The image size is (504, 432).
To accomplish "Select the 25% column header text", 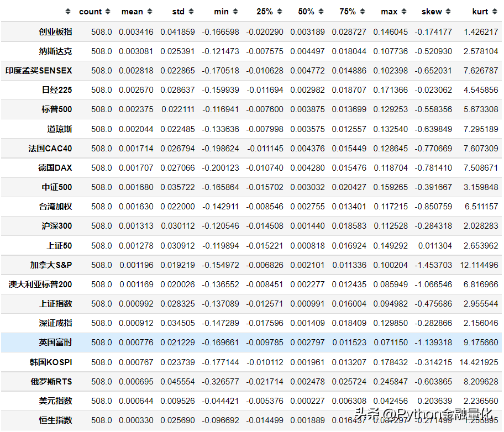I will click(265, 12).
